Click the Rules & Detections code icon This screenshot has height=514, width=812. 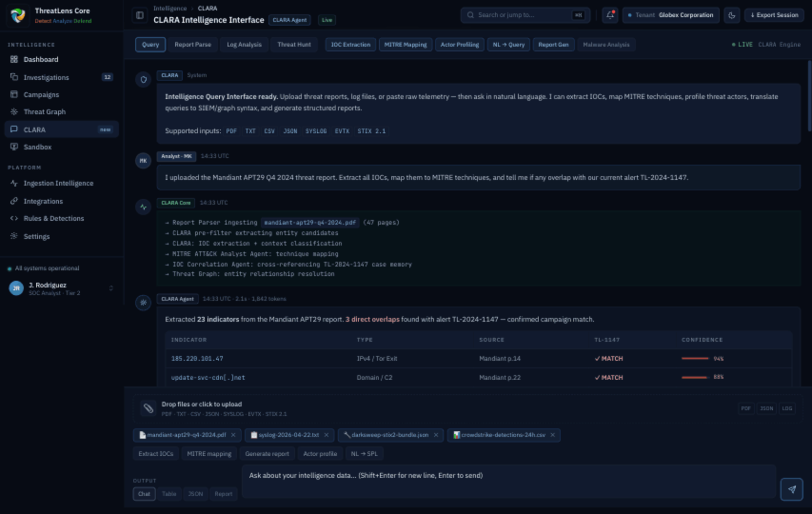[x=14, y=218]
